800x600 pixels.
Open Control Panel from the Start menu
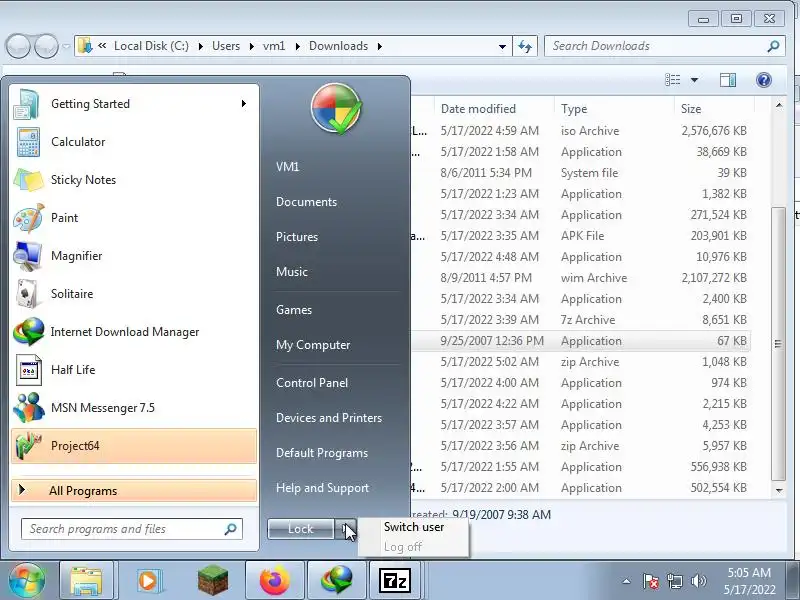coord(312,383)
